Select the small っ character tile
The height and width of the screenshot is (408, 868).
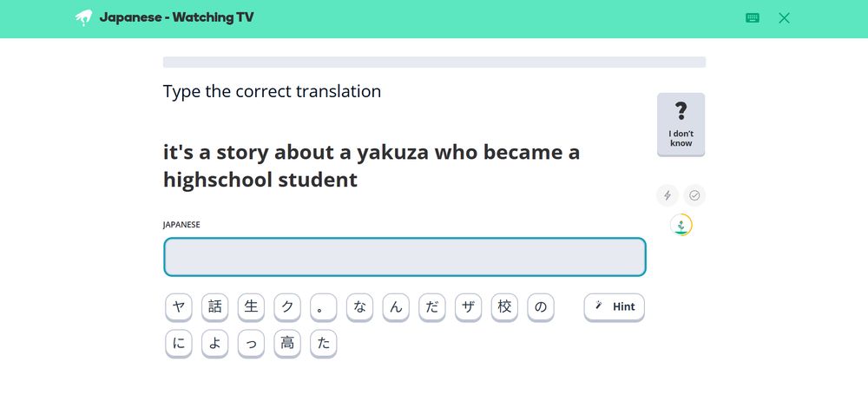252,343
